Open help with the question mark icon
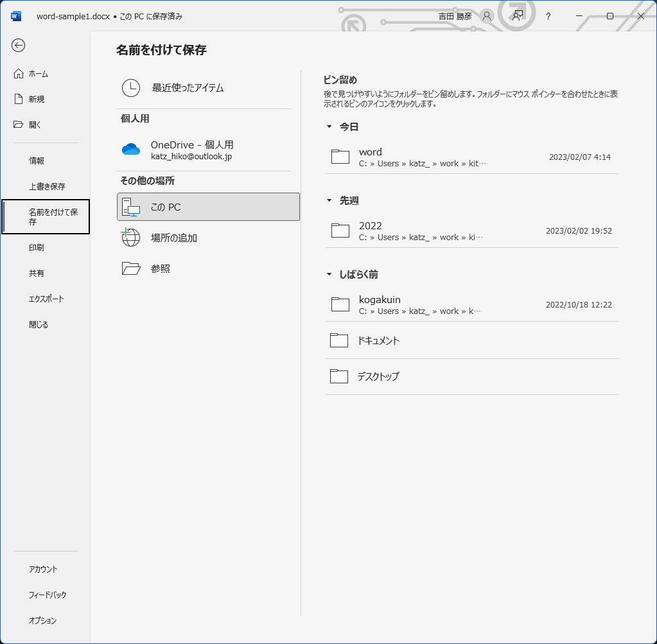 548,16
